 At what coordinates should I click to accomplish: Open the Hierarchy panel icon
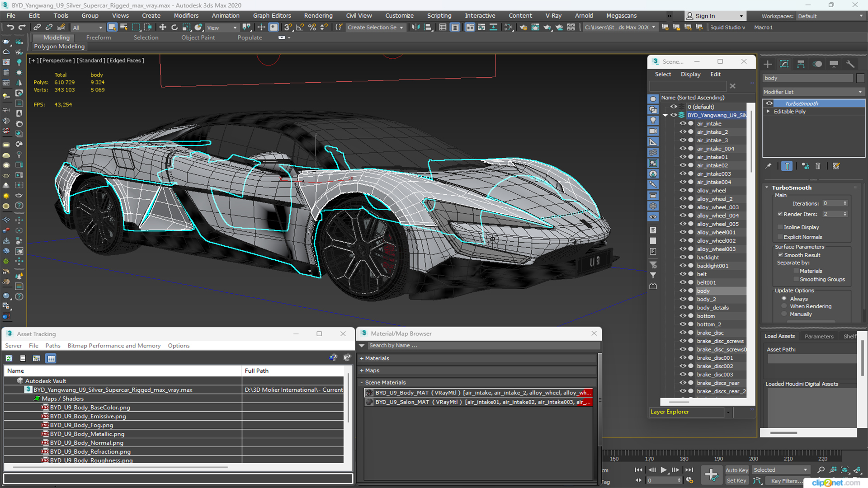(801, 64)
